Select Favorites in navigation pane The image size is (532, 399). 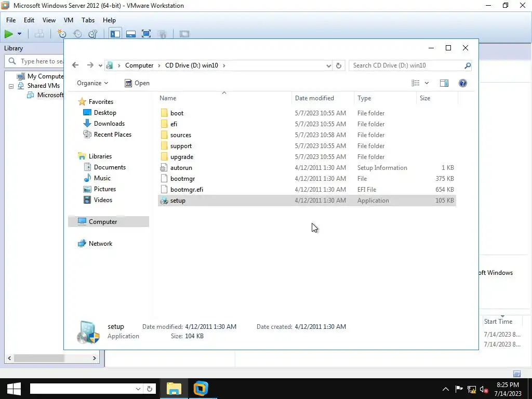(96, 101)
